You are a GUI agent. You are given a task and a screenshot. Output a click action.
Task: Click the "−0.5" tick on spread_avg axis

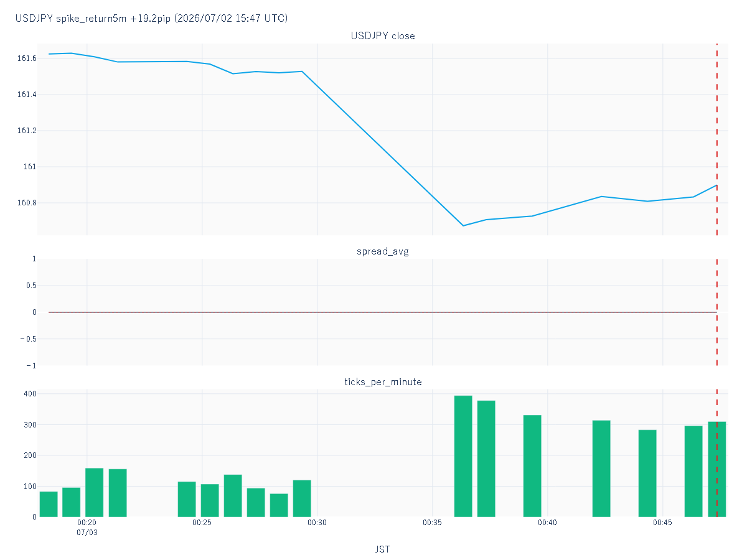click(x=27, y=339)
